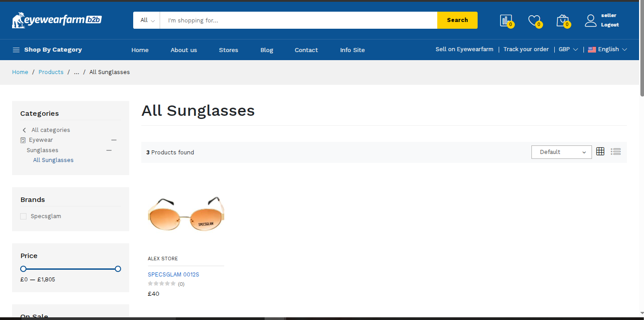
Task: Switch to list view layout
Action: [616, 152]
